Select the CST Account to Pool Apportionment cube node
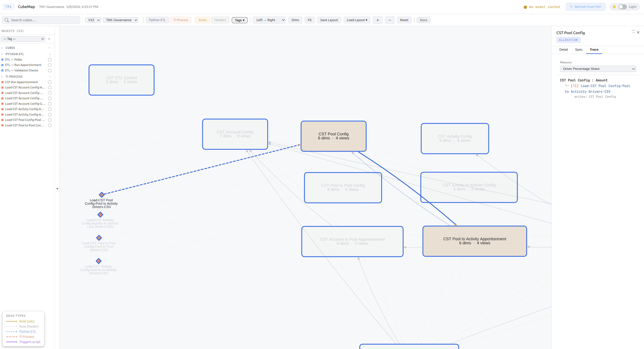The width and height of the screenshot is (644, 349). pos(352,241)
